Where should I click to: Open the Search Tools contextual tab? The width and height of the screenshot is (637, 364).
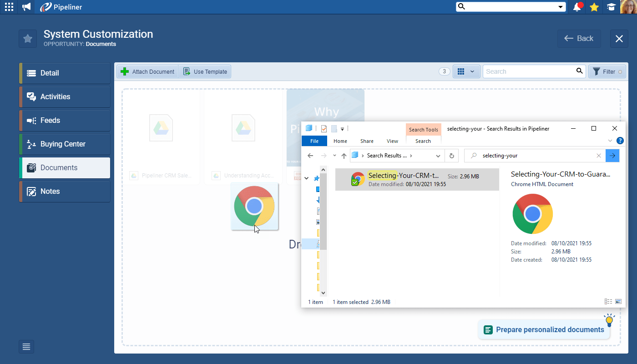pos(423,129)
